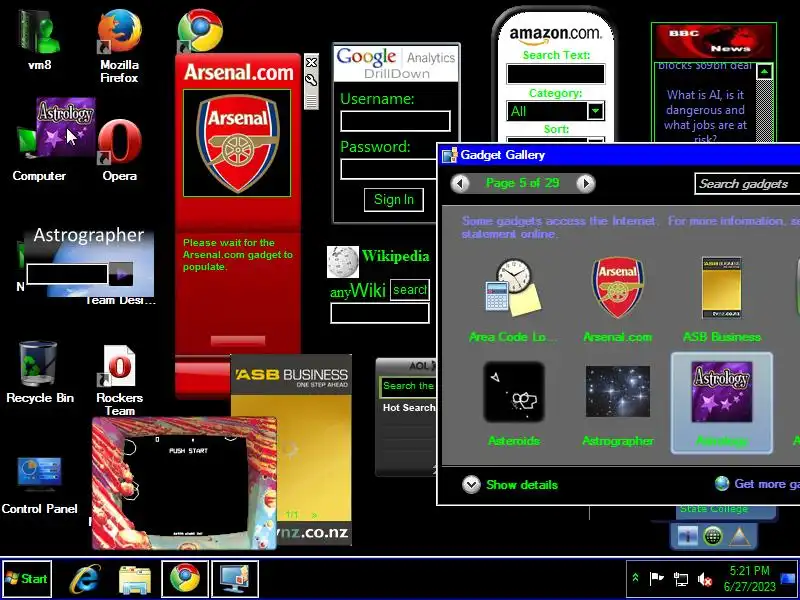Click the Search gadgets box
This screenshot has width=800, height=600.
(x=746, y=184)
